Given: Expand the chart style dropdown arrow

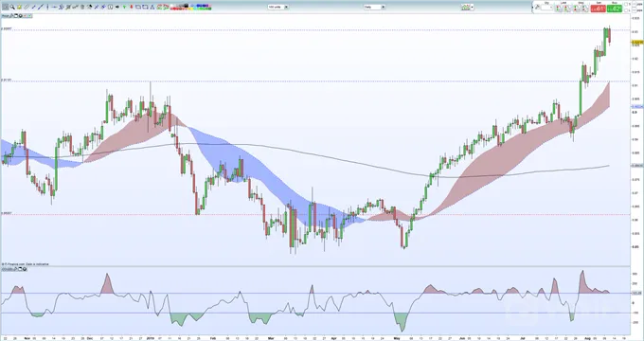Looking at the screenshot, I should [x=472, y=7].
